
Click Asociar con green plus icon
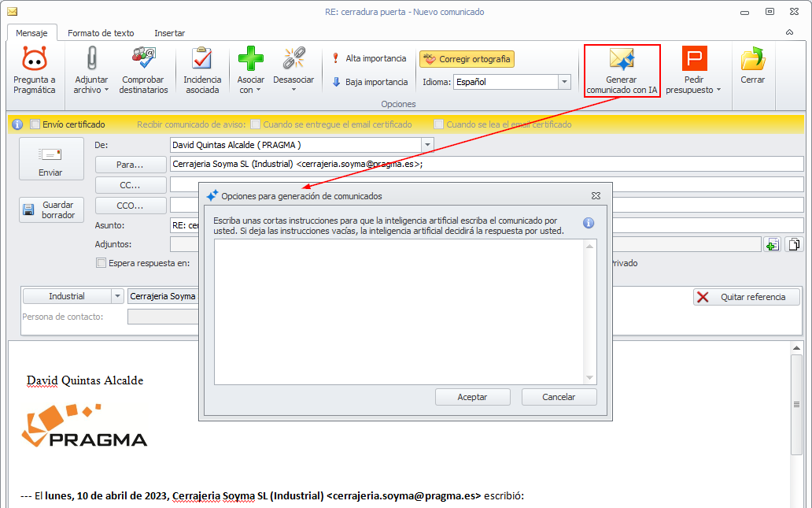click(x=251, y=58)
